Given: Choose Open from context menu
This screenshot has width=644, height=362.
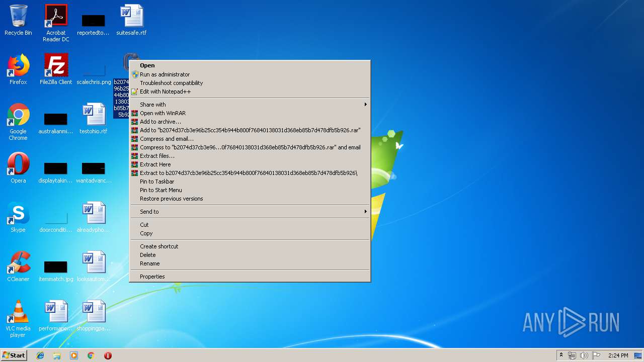Looking at the screenshot, I should [x=250, y=65].
